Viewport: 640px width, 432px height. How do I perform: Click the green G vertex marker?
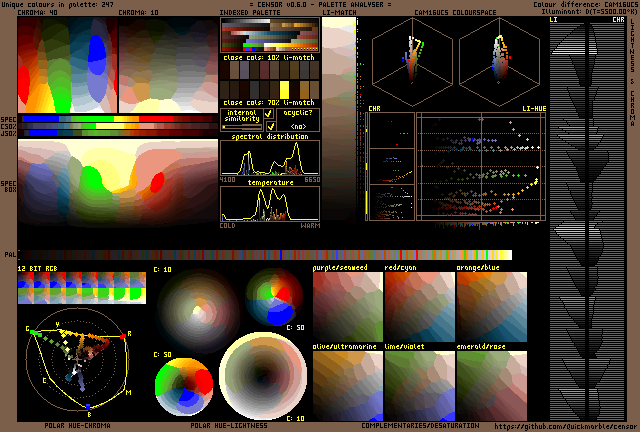pyautogui.click(x=33, y=332)
